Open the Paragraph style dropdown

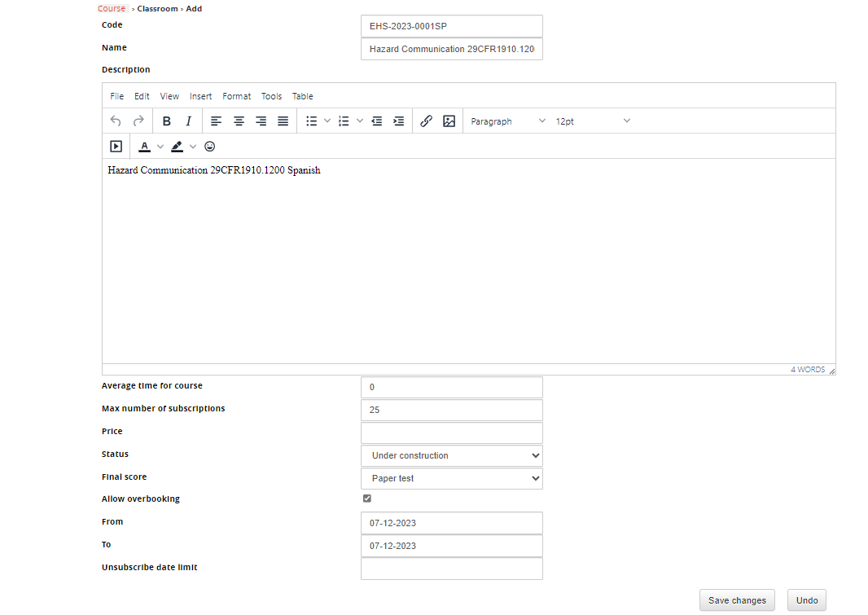tap(508, 121)
